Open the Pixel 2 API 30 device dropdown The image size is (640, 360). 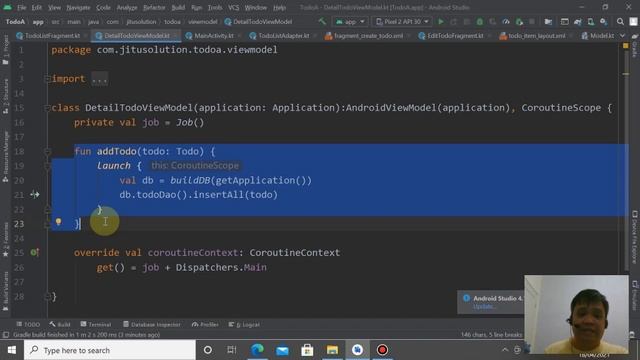402,21
